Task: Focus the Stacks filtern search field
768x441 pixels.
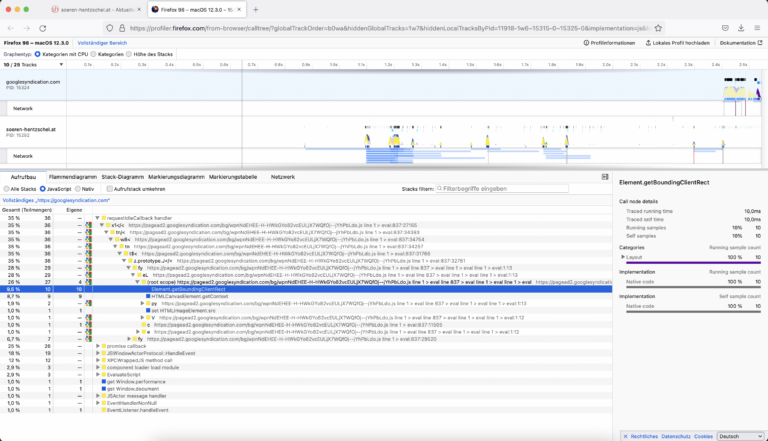Action: coord(502,189)
